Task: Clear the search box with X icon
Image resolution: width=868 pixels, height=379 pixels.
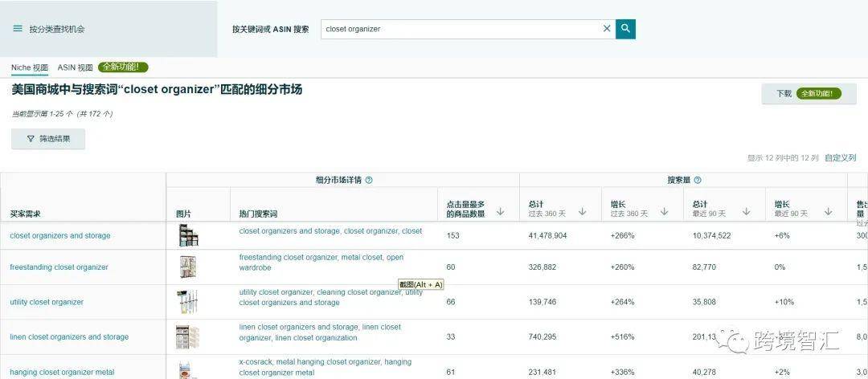Action: click(607, 29)
